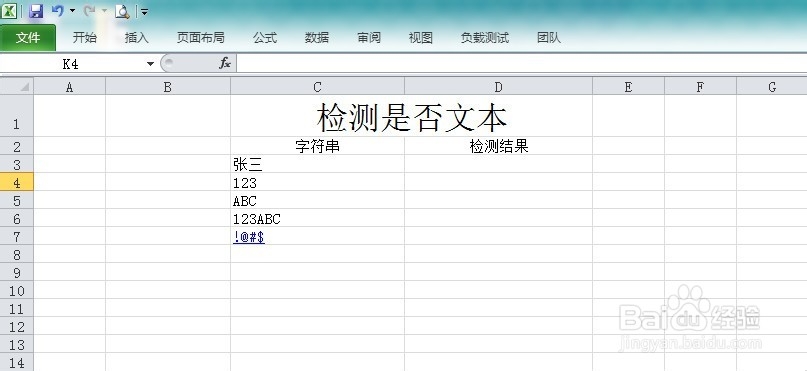Select cell D7 next to !@#$
The image size is (807, 371).
click(498, 236)
